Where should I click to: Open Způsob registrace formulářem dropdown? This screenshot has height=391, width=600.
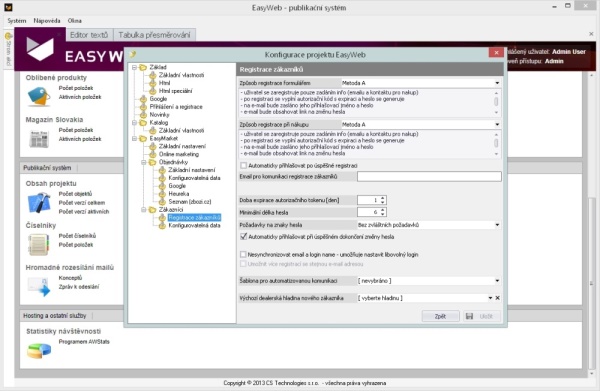tap(497, 83)
